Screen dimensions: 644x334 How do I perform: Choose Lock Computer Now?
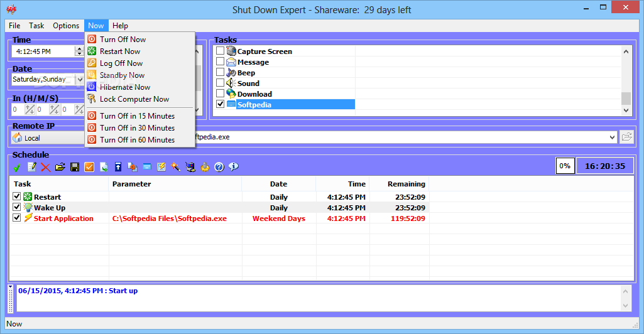(139, 99)
